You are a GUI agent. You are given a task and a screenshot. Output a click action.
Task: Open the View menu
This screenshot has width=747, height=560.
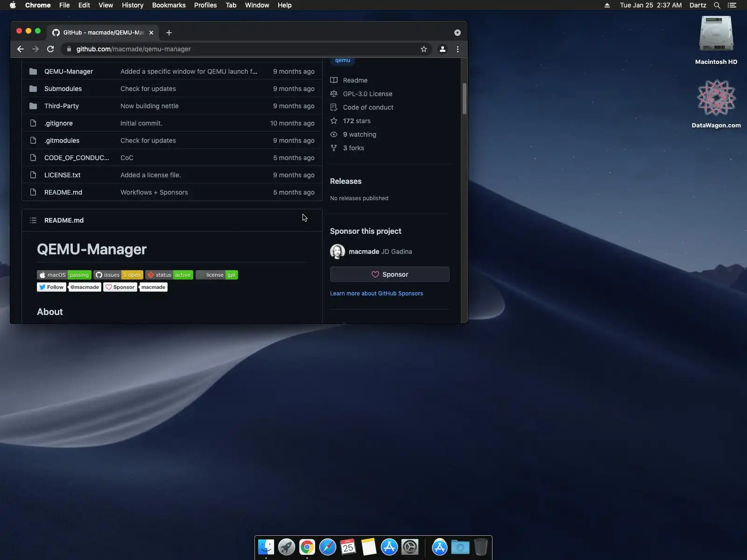[x=106, y=5]
